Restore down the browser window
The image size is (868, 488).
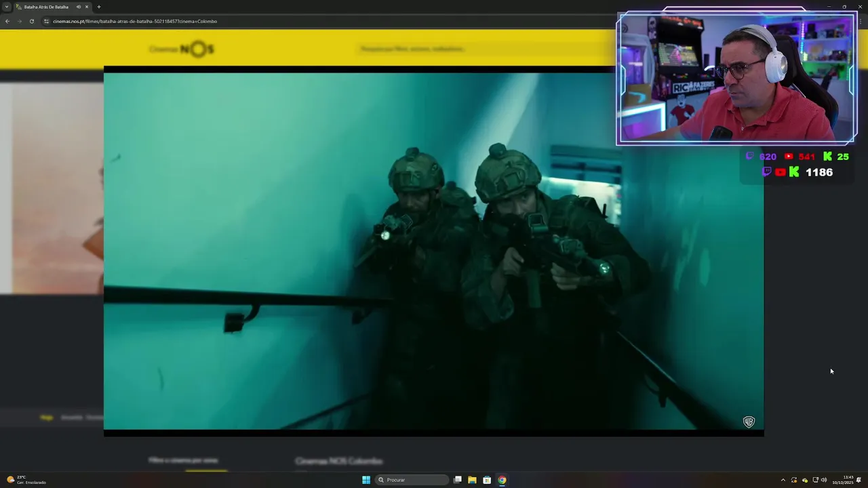[844, 7]
